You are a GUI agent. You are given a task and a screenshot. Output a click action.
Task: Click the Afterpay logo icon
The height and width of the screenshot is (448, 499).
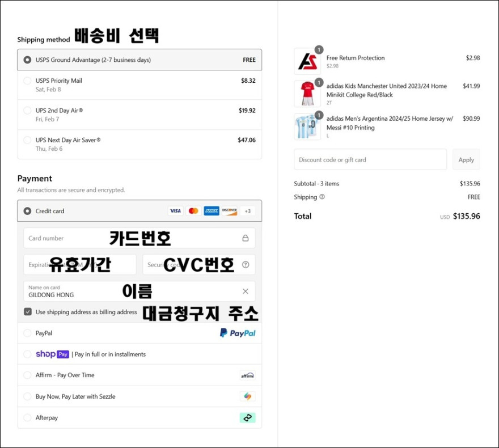(x=248, y=418)
